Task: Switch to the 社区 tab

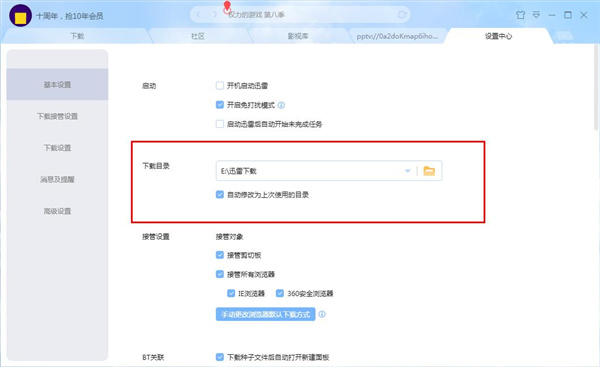Action: [198, 36]
